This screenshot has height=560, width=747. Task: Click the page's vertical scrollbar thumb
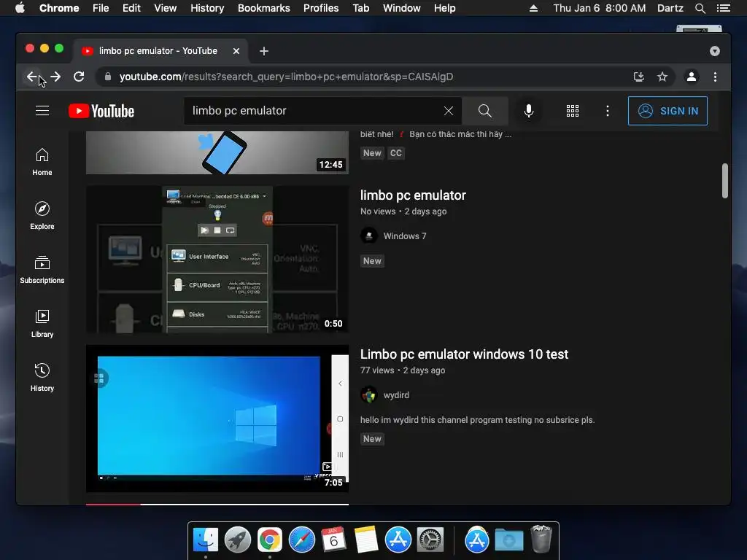pos(724,181)
